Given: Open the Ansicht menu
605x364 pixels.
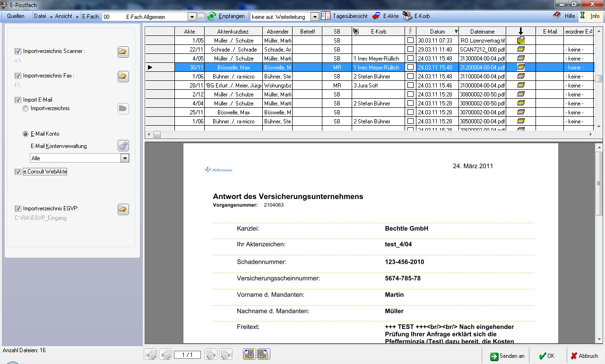Looking at the screenshot, I should pyautogui.click(x=66, y=16).
